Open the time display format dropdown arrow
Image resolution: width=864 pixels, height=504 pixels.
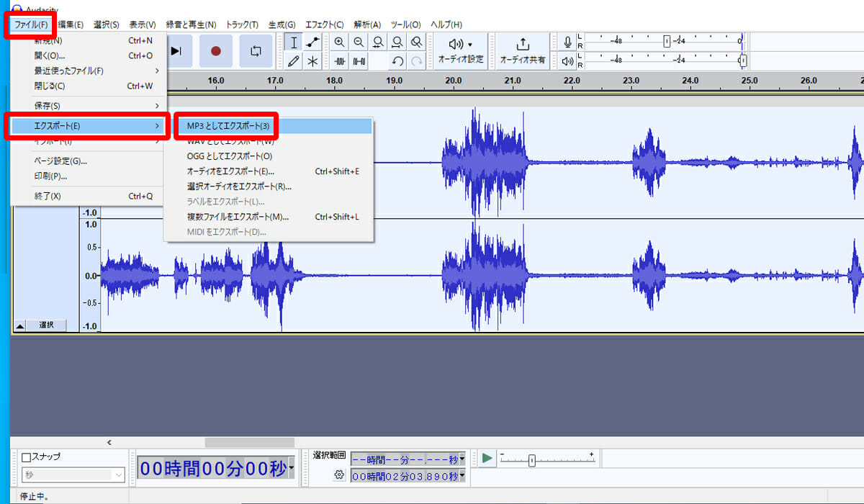[x=292, y=469]
